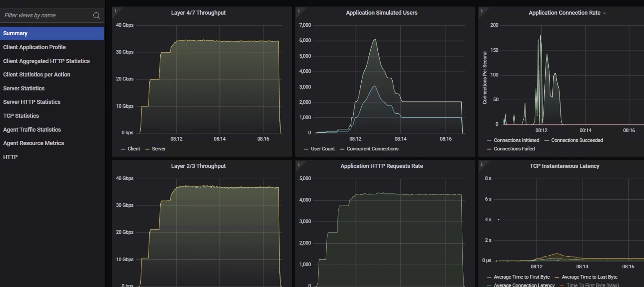Click info icon on Application Connection Rate panel

pyautogui.click(x=482, y=11)
